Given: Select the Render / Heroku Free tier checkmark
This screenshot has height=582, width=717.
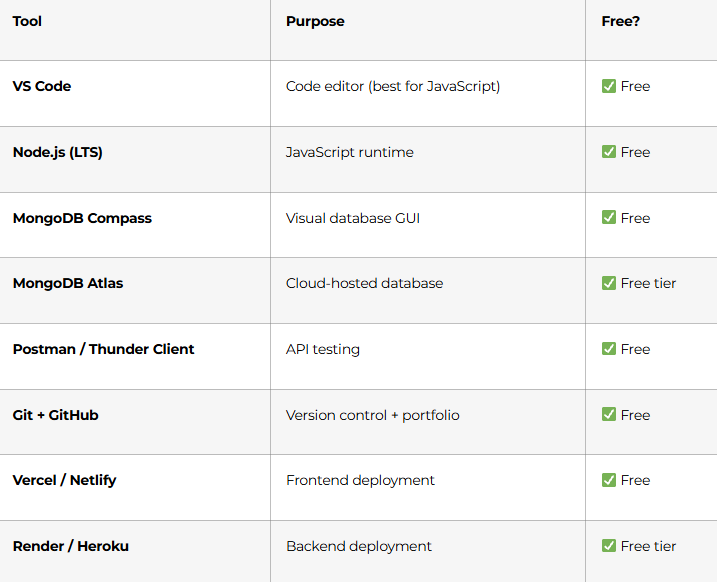Looking at the screenshot, I should (609, 546).
